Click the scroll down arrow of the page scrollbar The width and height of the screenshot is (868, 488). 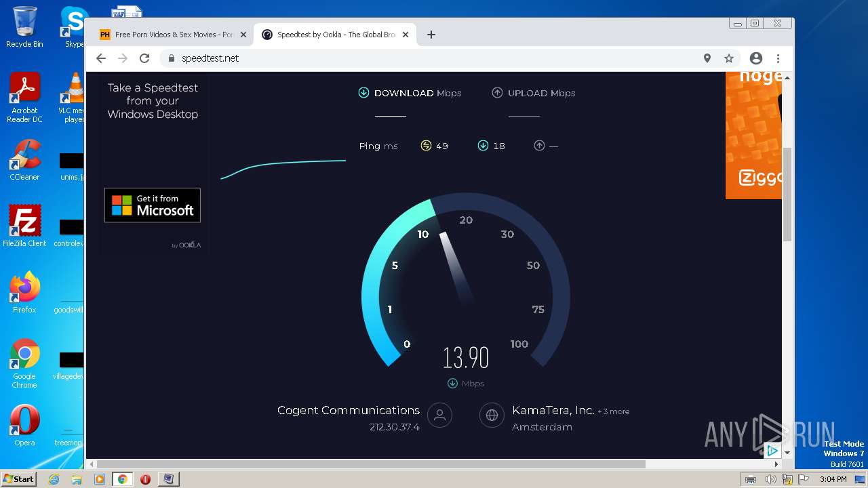pyautogui.click(x=787, y=452)
